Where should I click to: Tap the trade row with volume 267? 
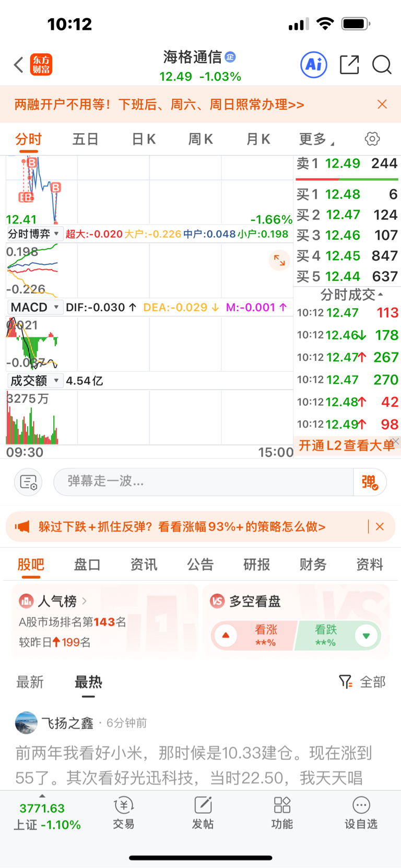click(x=347, y=357)
